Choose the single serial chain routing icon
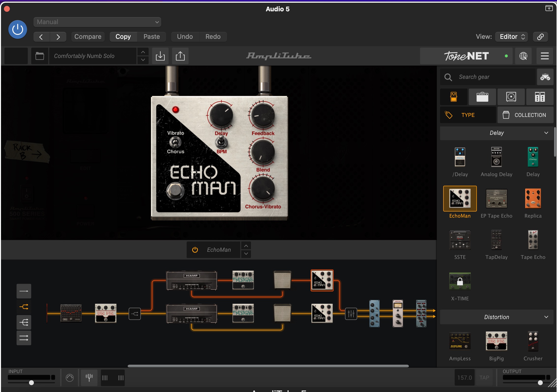The width and height of the screenshot is (557, 392). 24,291
